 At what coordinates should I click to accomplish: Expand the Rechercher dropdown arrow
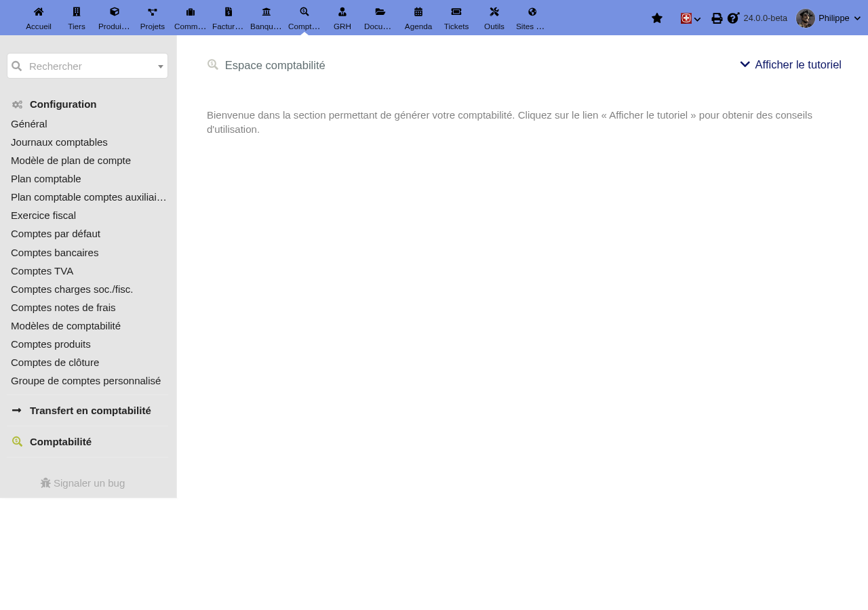point(161,66)
